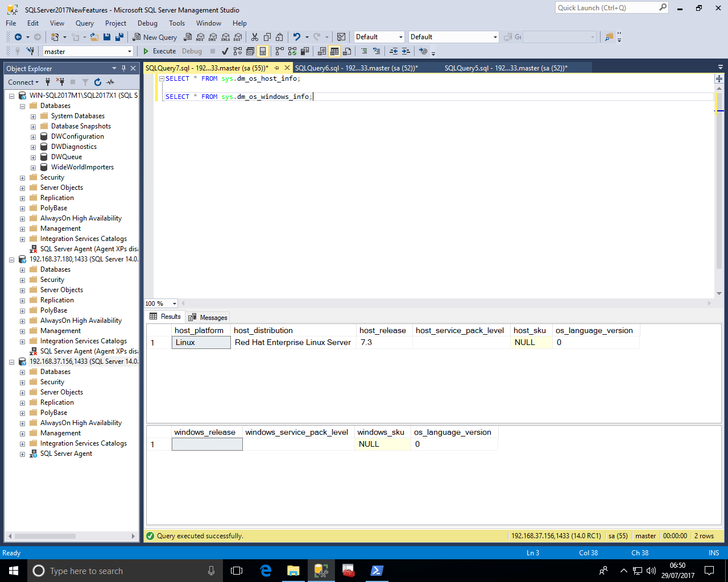
Task: Toggle Include Actual Execution Plan
Action: pyautogui.click(x=279, y=51)
